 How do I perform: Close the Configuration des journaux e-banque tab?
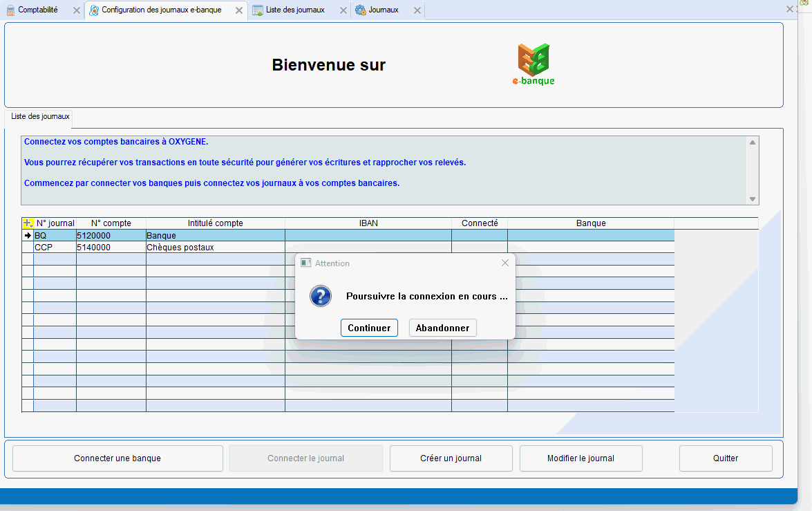(238, 10)
